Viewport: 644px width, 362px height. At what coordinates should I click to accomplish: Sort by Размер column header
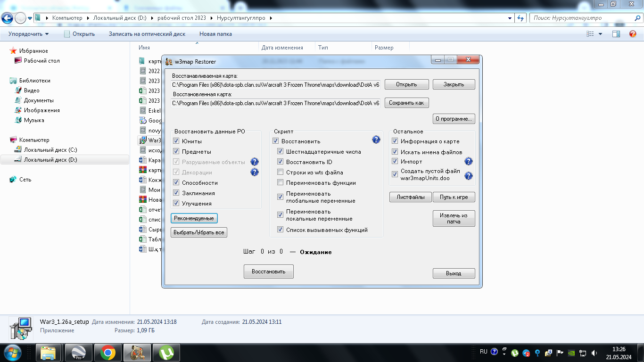click(391, 48)
